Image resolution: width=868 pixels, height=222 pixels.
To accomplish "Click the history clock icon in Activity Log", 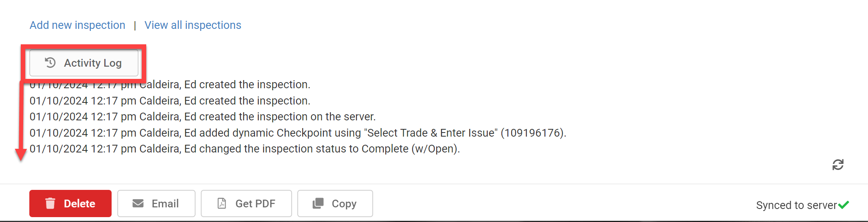I will pyautogui.click(x=50, y=63).
